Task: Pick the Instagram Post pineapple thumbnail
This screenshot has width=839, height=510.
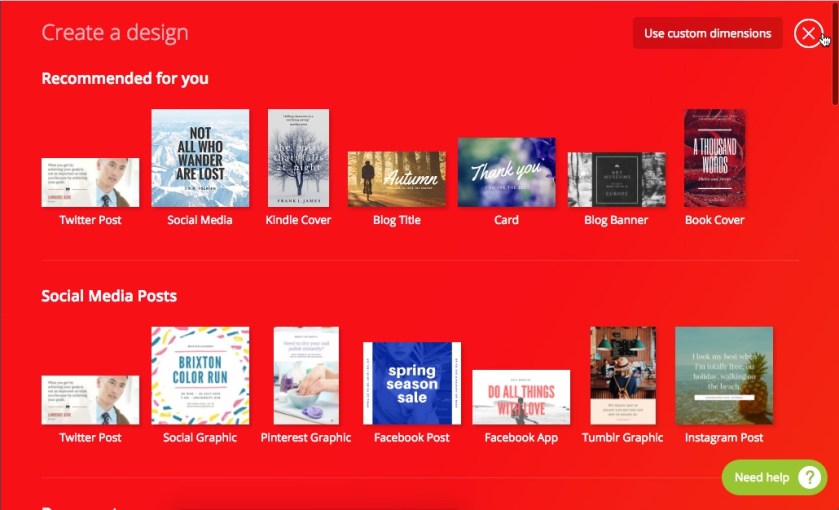Action: [724, 376]
